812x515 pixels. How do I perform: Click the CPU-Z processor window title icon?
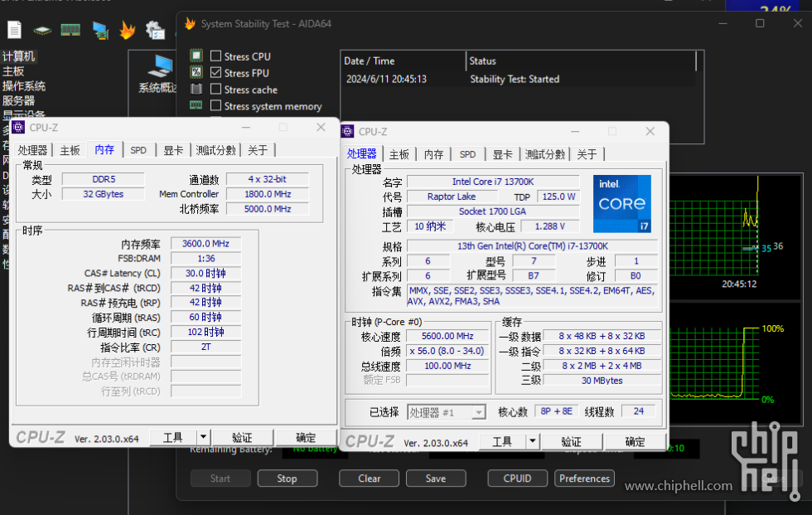[x=347, y=131]
